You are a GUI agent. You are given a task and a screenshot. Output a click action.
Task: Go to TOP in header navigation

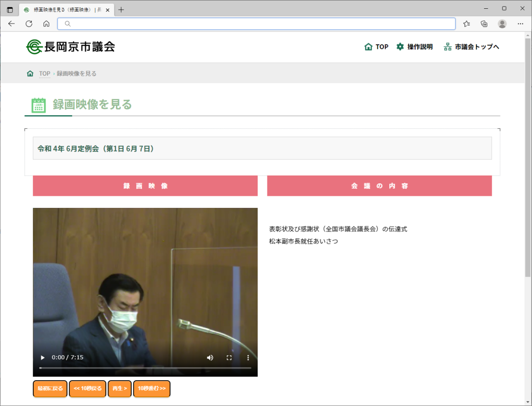point(376,47)
